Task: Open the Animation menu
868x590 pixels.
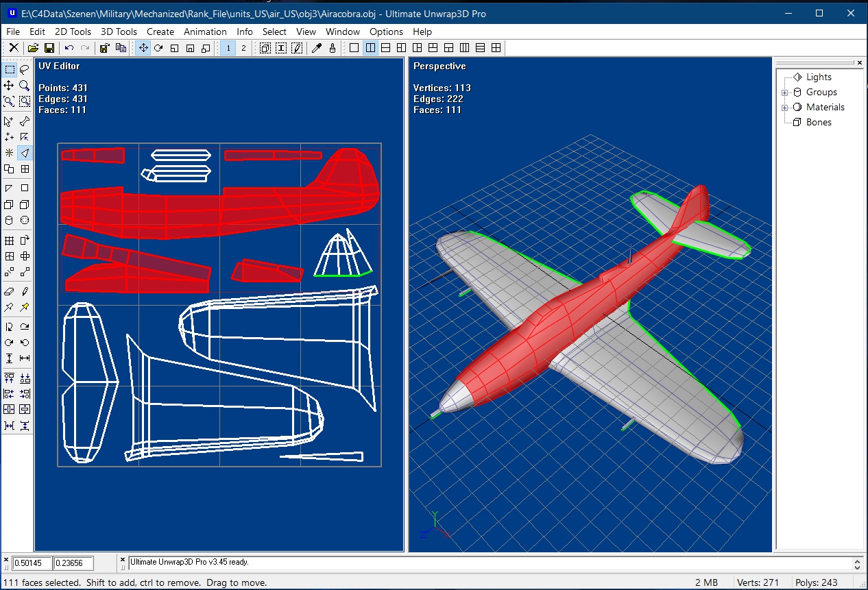Action: [205, 32]
